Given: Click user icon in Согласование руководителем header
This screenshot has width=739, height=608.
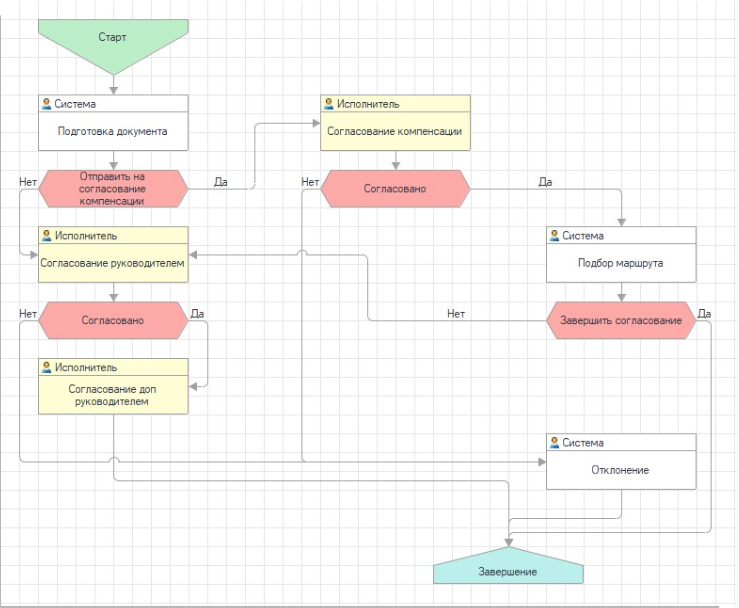Looking at the screenshot, I should (46, 235).
